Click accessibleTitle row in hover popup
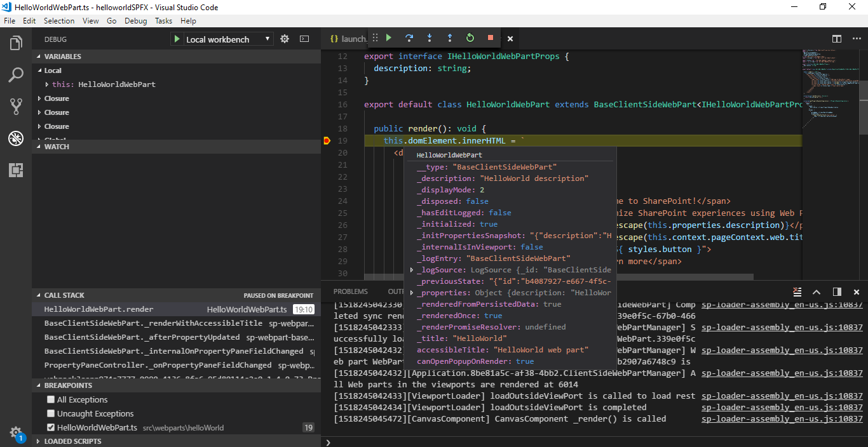This screenshot has height=447, width=868. (510, 350)
